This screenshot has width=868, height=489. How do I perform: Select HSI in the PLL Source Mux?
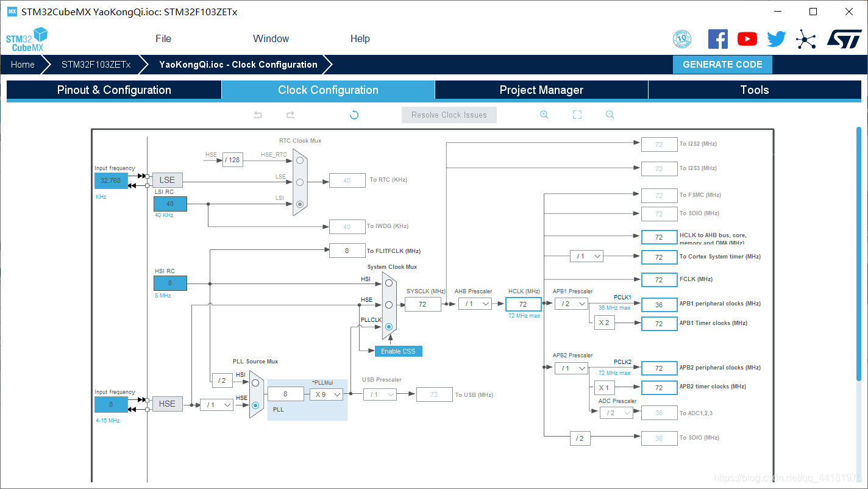click(255, 383)
